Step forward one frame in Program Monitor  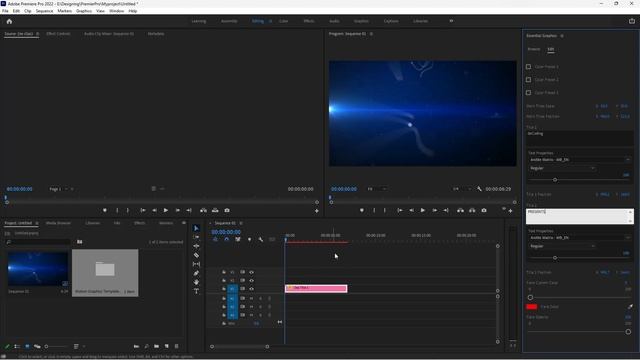[434, 210]
